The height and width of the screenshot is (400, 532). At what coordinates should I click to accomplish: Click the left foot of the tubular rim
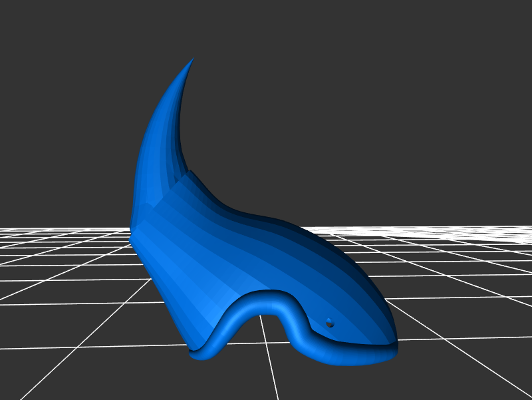click(x=203, y=351)
